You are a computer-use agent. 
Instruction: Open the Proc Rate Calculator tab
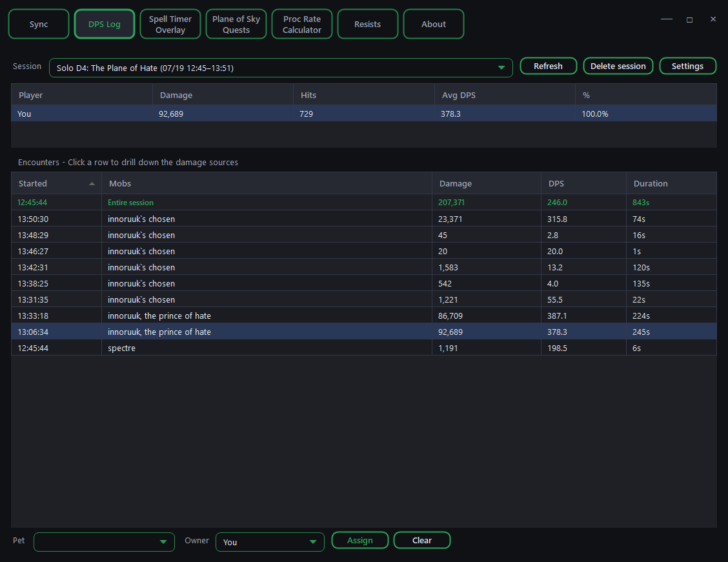pyautogui.click(x=302, y=24)
